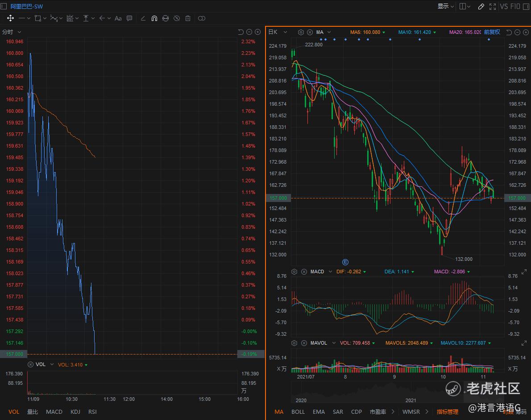Maximize the MACD panel
The height and width of the screenshot is (420, 531).
coord(524,272)
